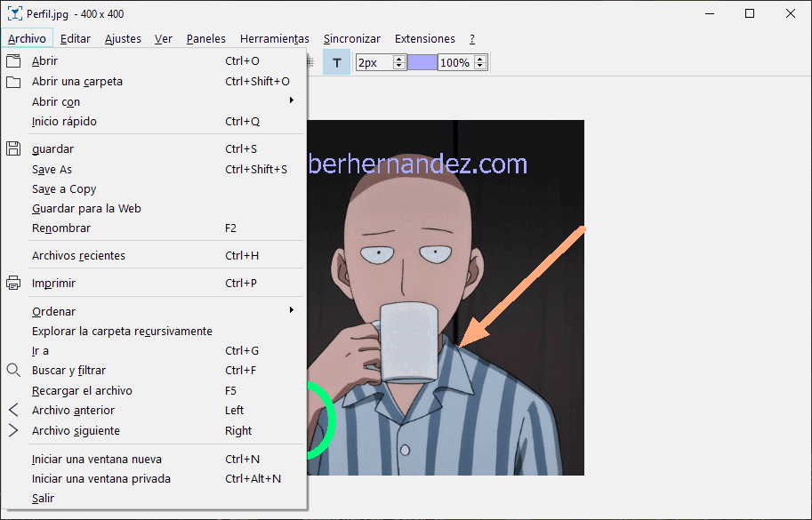Viewport: 812px width, 520px height.
Task: Open Archivos recientes
Action: tap(154, 256)
